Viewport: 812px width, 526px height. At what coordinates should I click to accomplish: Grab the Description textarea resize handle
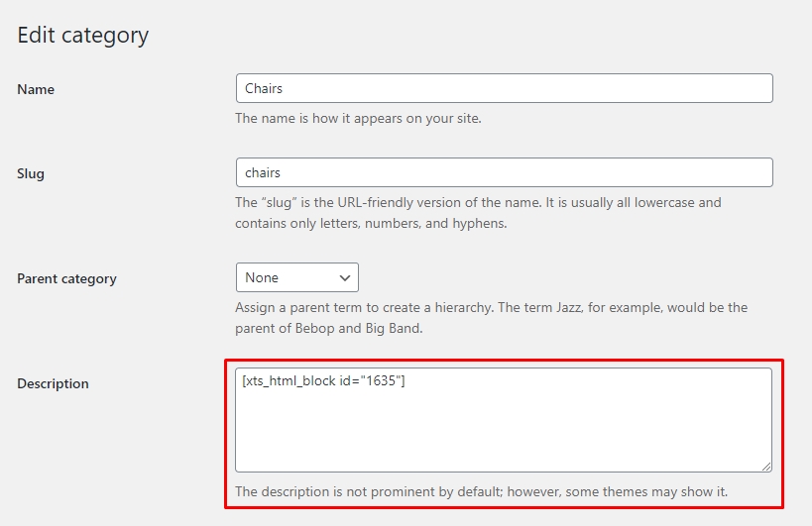(x=765, y=466)
